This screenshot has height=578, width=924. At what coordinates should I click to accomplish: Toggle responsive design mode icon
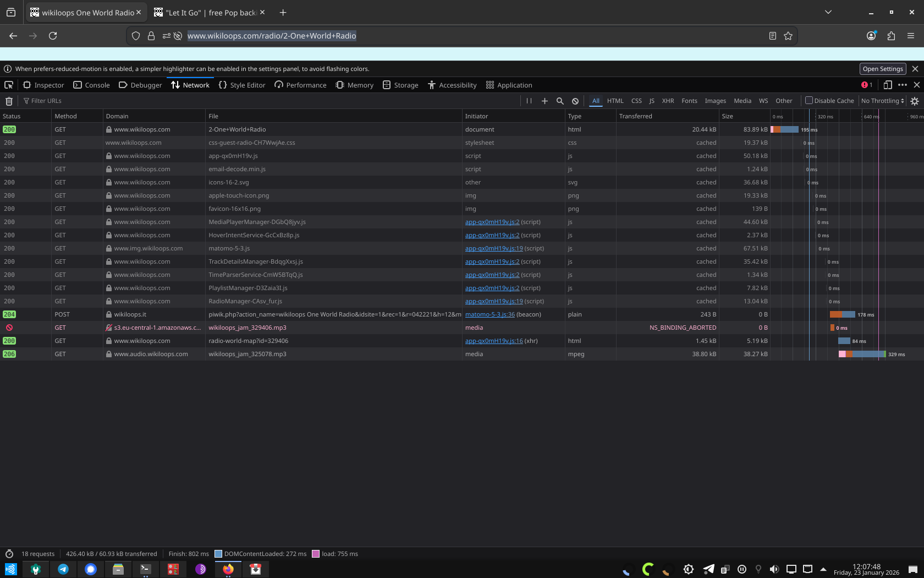click(887, 85)
